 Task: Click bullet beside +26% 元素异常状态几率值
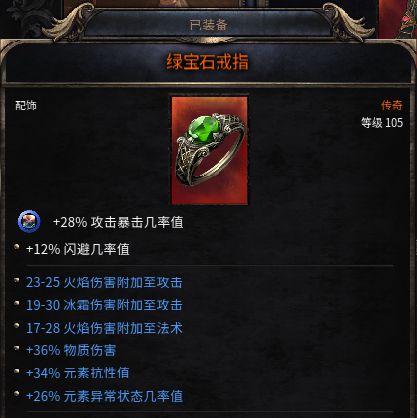click(x=17, y=394)
